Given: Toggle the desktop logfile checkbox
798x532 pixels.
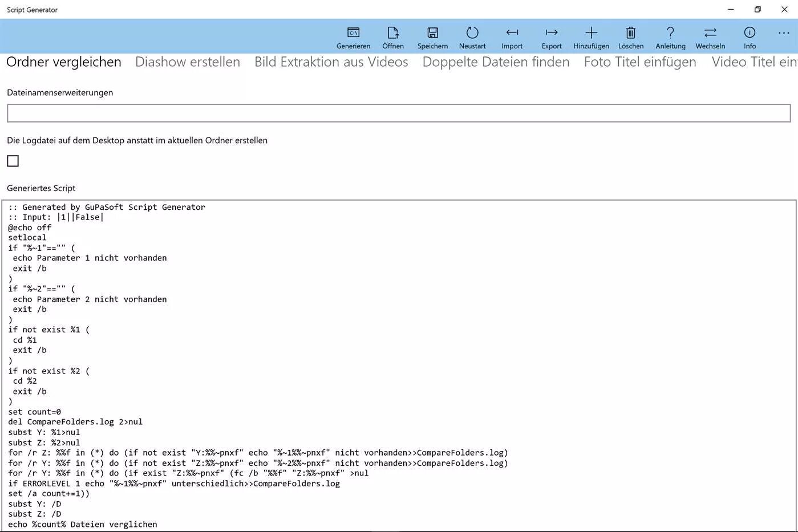Looking at the screenshot, I should (x=13, y=161).
